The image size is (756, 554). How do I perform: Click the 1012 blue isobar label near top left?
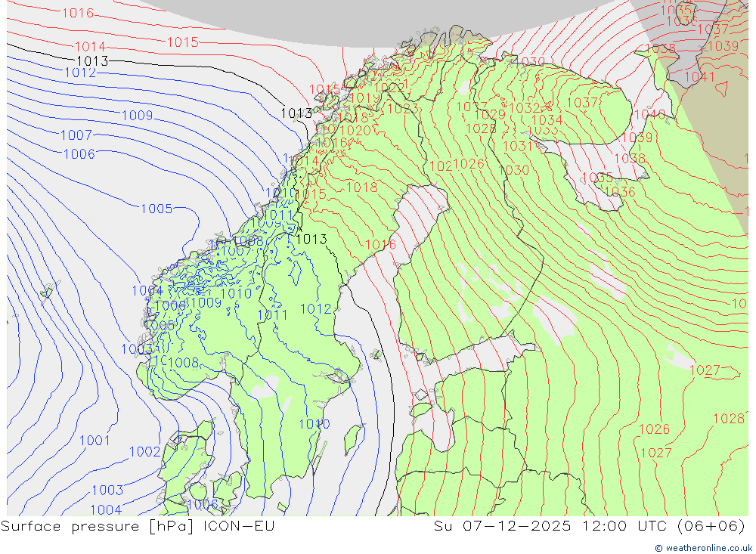[x=80, y=73]
